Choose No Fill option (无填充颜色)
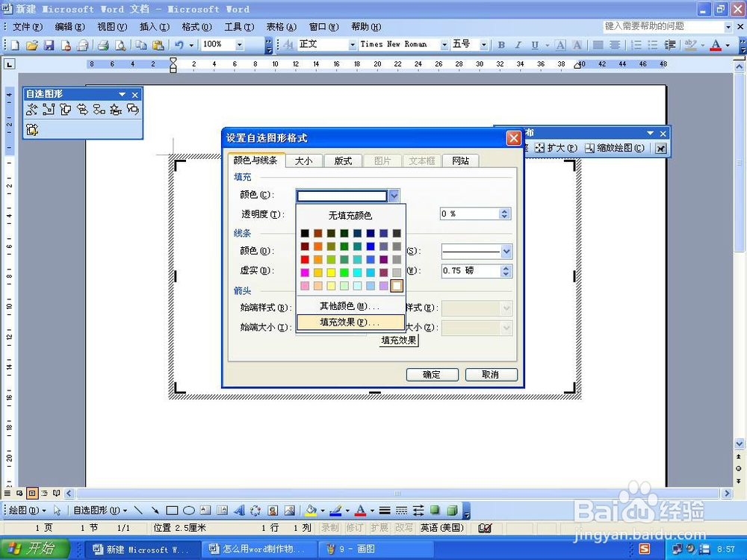This screenshot has width=747, height=560. pyautogui.click(x=350, y=216)
